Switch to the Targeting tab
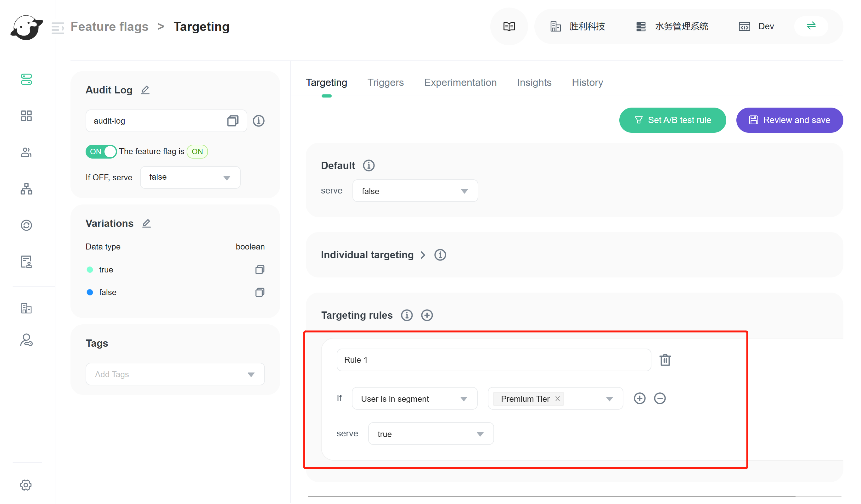This screenshot has height=504, width=861. click(x=326, y=83)
